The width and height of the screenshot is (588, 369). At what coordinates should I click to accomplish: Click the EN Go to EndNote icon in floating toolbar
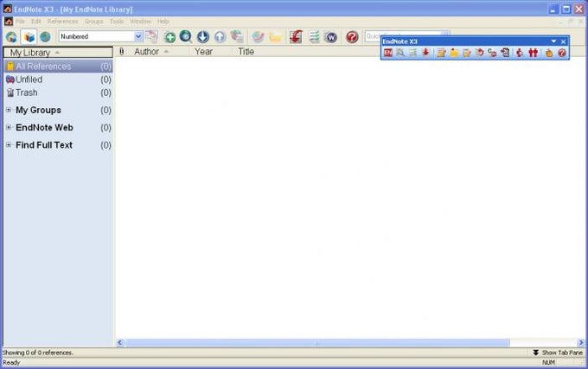coord(388,53)
